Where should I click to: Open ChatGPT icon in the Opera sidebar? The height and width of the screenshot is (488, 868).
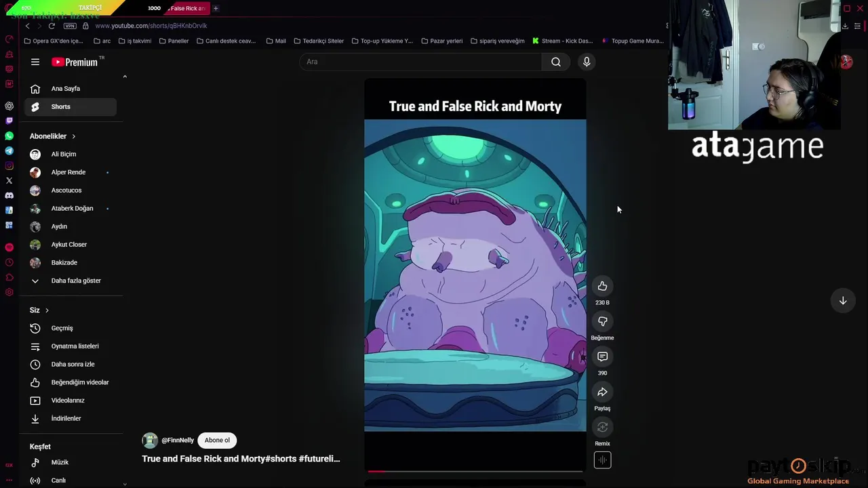click(x=9, y=106)
